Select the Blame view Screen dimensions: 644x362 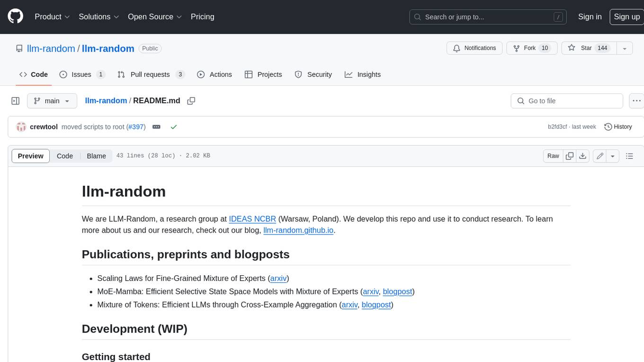click(x=96, y=156)
